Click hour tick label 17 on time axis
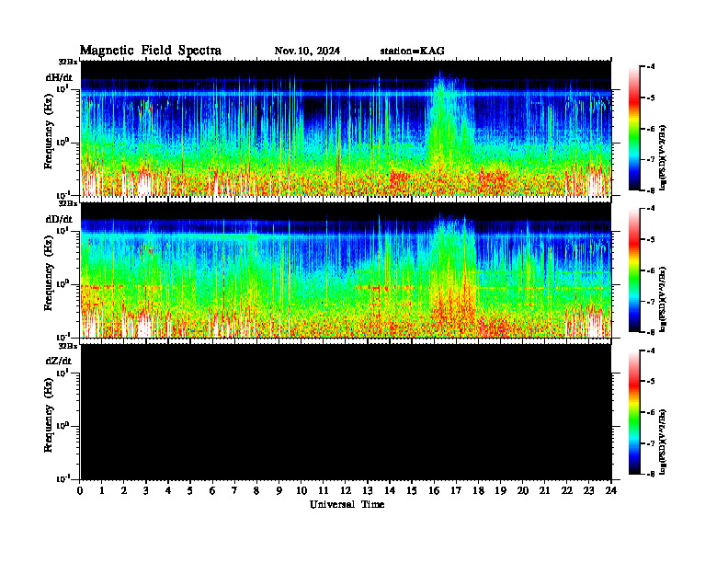The height and width of the screenshot is (563, 728). point(456,490)
